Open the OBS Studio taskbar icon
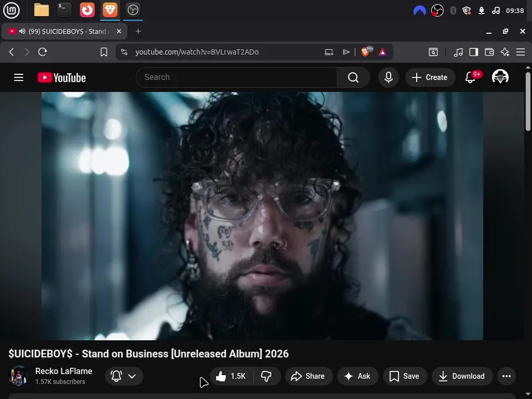The height and width of the screenshot is (399, 532). (132, 10)
